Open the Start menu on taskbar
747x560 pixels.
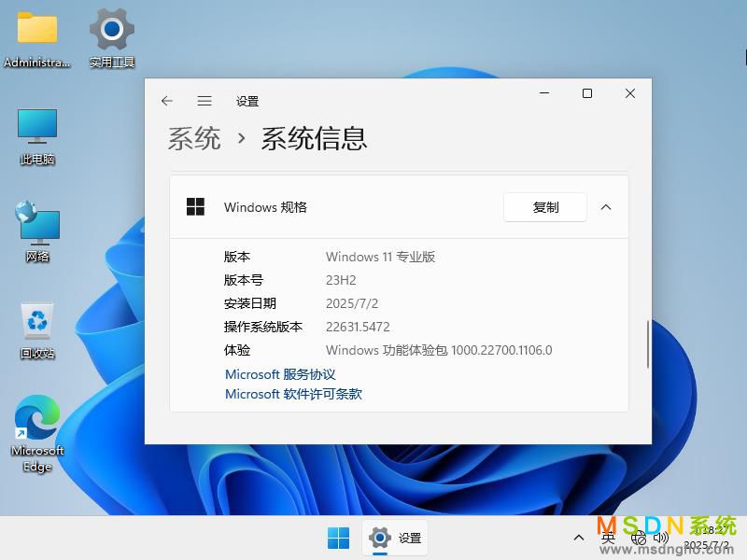[x=338, y=539]
